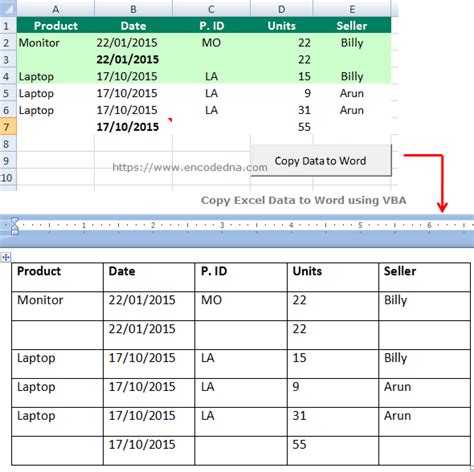Click the green Seller header cell in Excel
The width and height of the screenshot is (474, 472).
click(x=352, y=25)
